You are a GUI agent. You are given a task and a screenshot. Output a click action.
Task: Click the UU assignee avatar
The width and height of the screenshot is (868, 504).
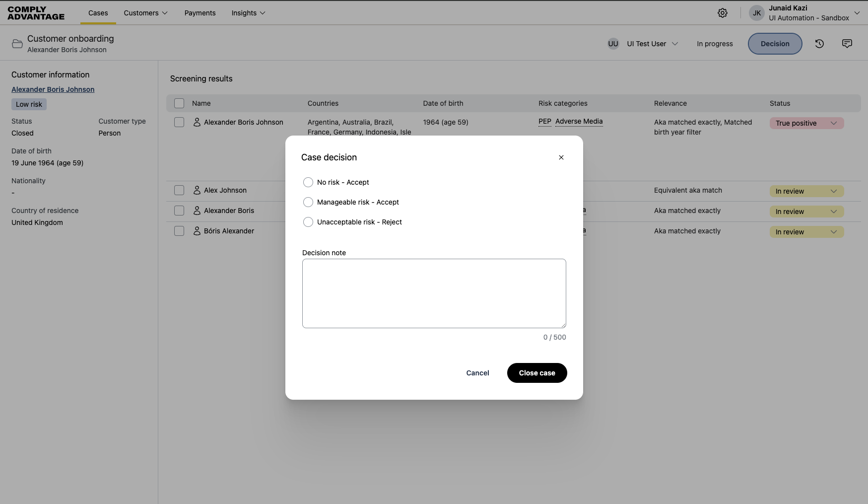[613, 44]
